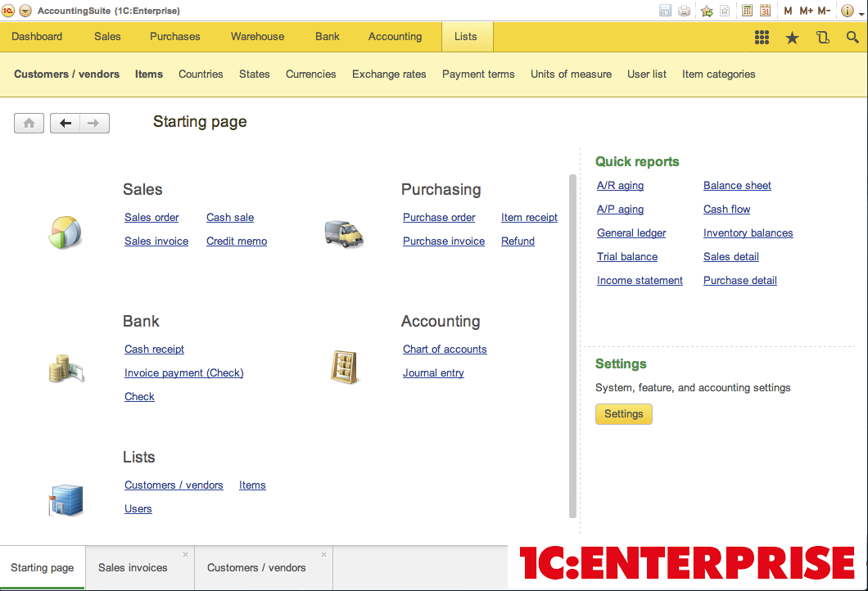Navigate back with the left arrow
868x591 pixels.
point(66,123)
